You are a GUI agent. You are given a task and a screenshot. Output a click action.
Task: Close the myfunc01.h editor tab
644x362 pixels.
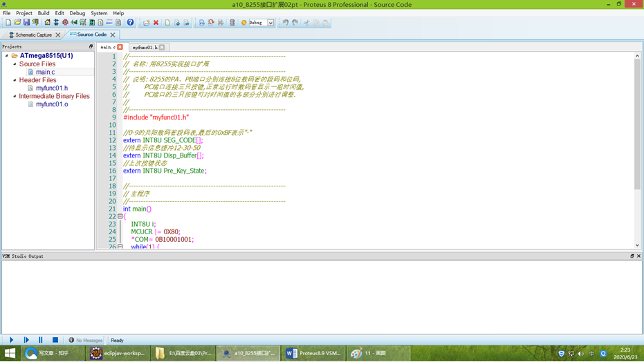(x=162, y=47)
